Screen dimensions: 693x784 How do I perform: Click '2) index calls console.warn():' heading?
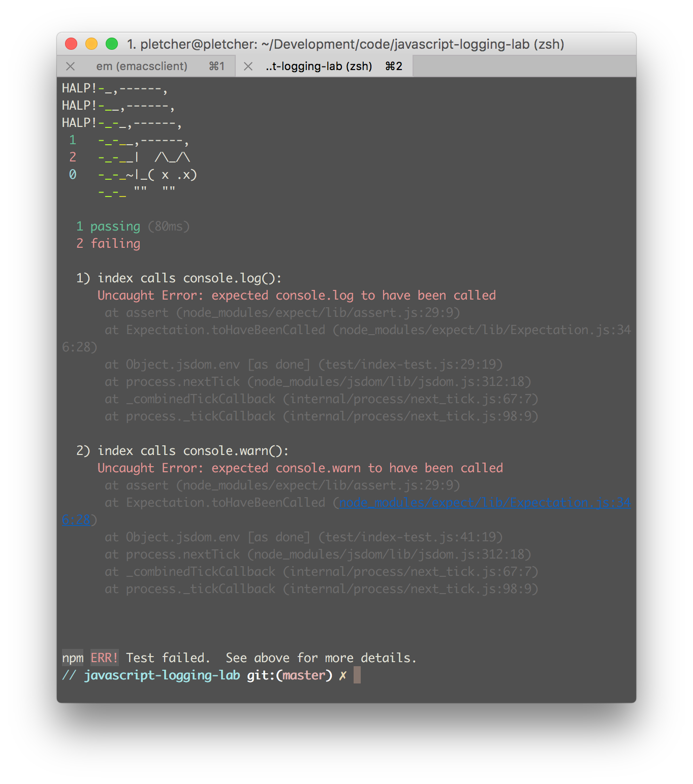point(182,451)
